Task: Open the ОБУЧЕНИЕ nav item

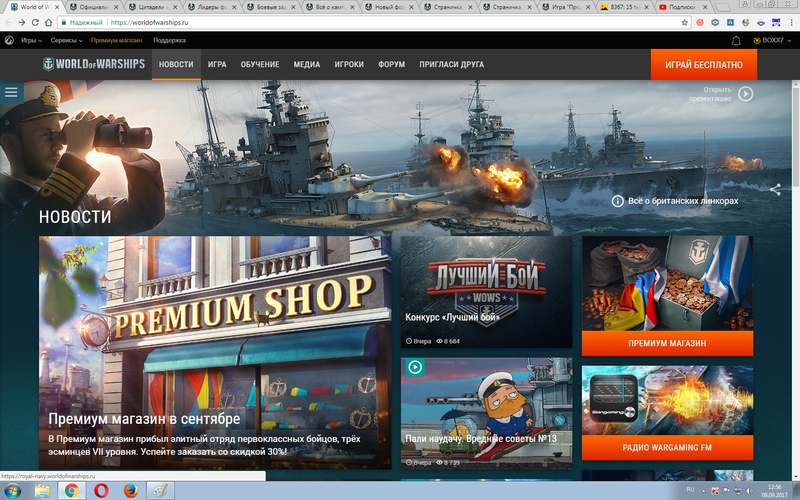Action: 260,64
